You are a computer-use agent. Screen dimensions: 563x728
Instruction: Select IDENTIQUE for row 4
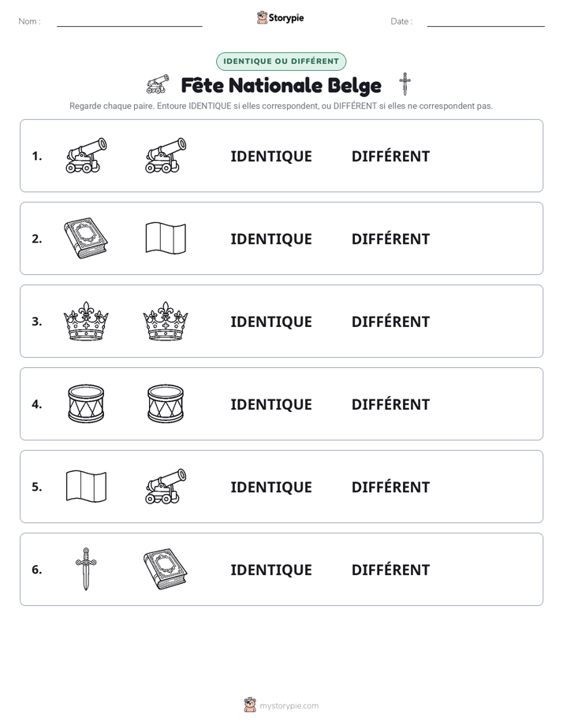coord(271,404)
